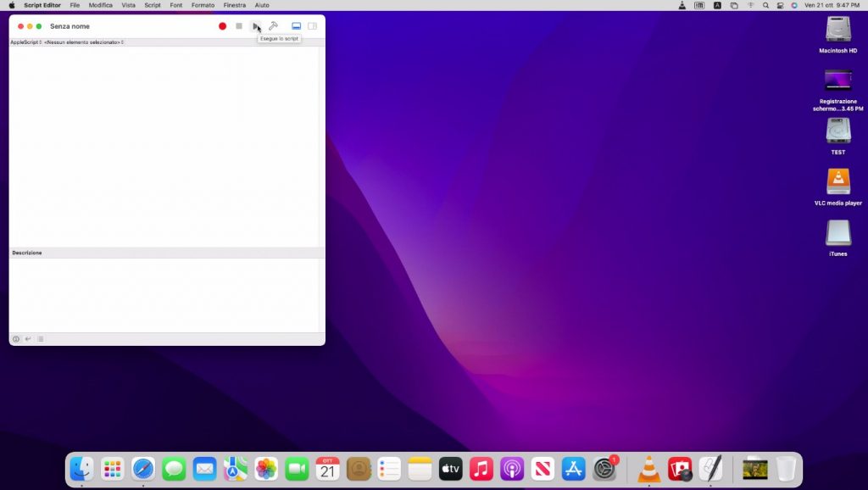The width and height of the screenshot is (868, 490).
Task: Expand the 'Nessun elemento selezionato' popup
Action: tap(83, 42)
